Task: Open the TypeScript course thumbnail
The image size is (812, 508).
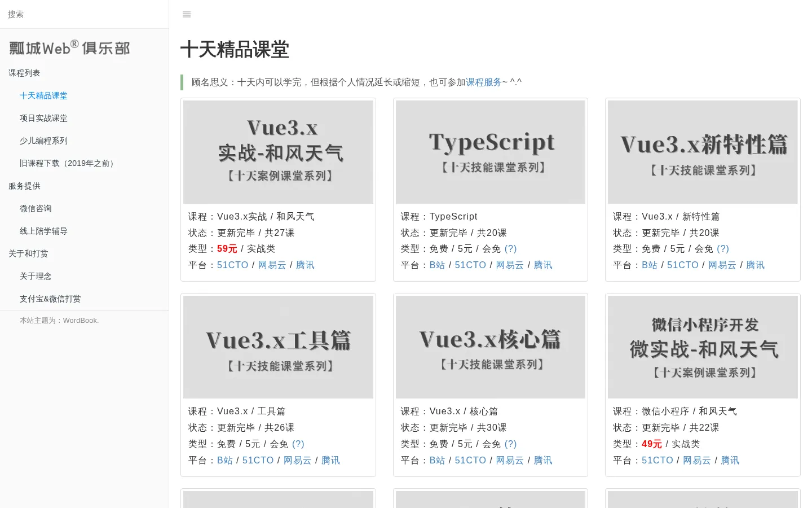Action: pos(491,152)
